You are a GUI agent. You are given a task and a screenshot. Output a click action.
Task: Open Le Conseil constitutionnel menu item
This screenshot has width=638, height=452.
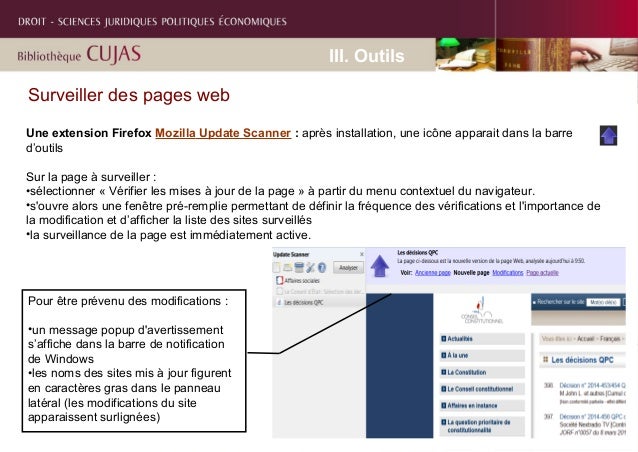pos(482,389)
